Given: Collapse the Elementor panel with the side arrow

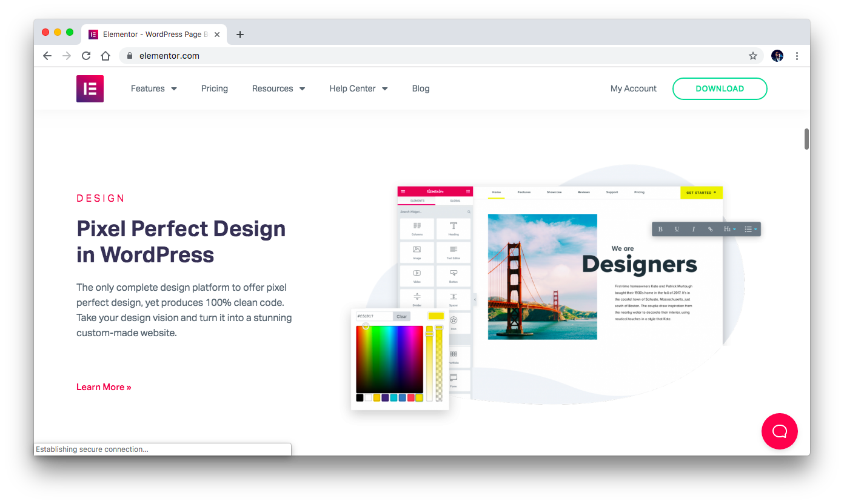Looking at the screenshot, I should 475,299.
